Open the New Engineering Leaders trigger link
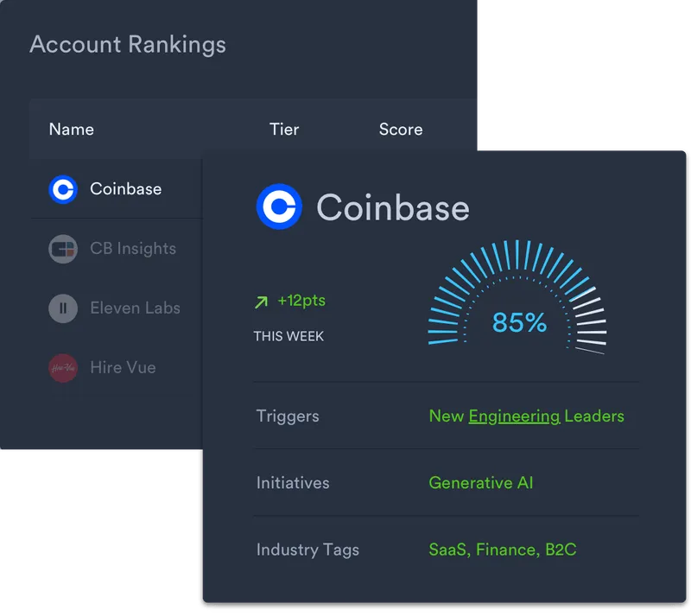 point(527,416)
